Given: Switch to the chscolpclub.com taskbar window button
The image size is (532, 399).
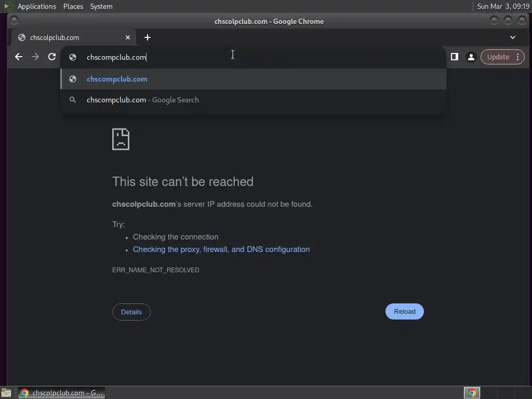Looking at the screenshot, I should pyautogui.click(x=61, y=393).
